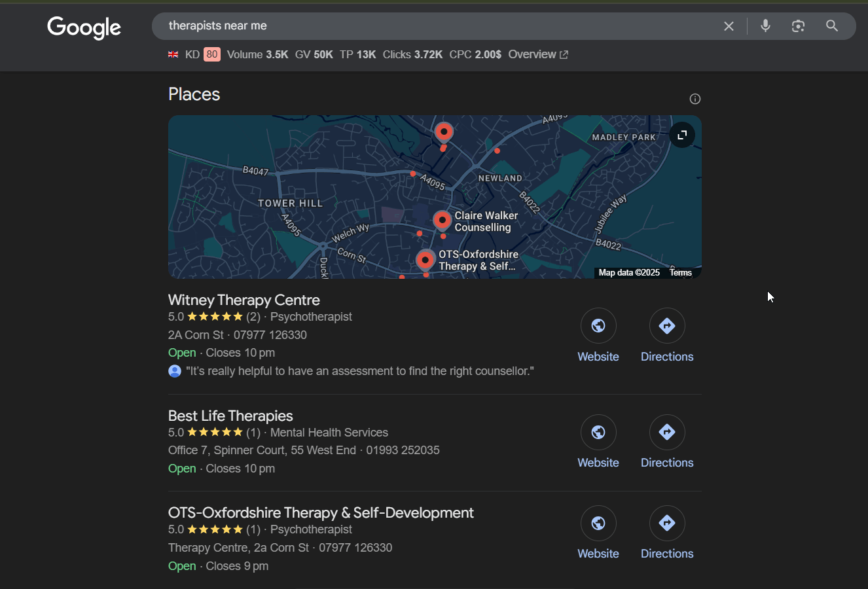Start voice search with the microphone icon
The width and height of the screenshot is (868, 589).
(765, 26)
